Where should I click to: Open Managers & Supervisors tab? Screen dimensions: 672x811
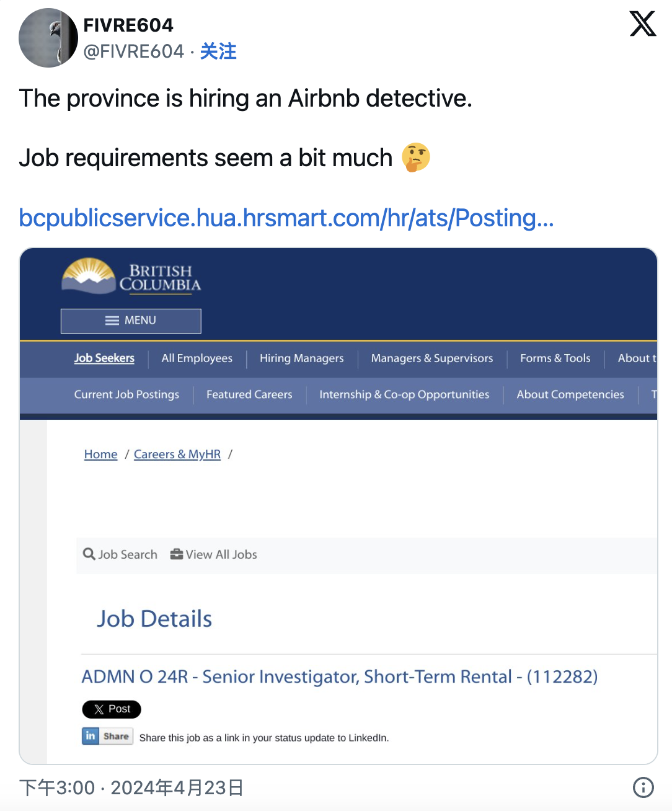click(x=432, y=358)
